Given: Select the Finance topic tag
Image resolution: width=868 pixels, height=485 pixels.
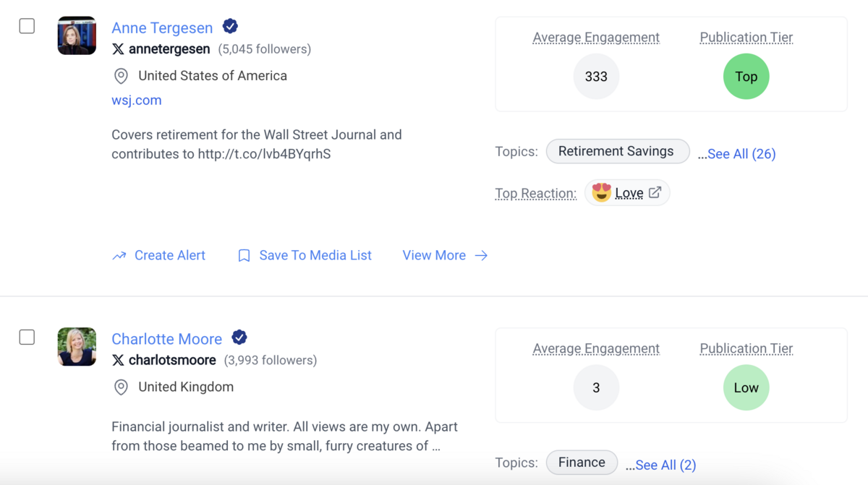Looking at the screenshot, I should [582, 463].
